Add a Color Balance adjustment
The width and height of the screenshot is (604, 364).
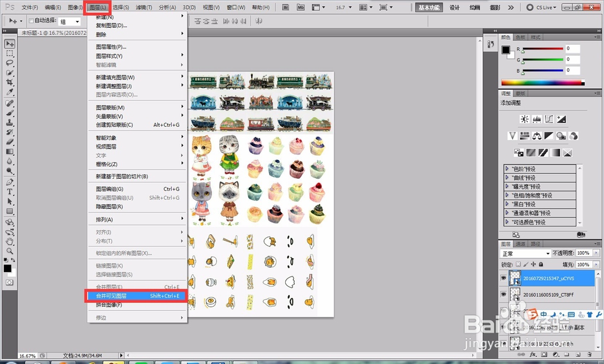coord(536,136)
